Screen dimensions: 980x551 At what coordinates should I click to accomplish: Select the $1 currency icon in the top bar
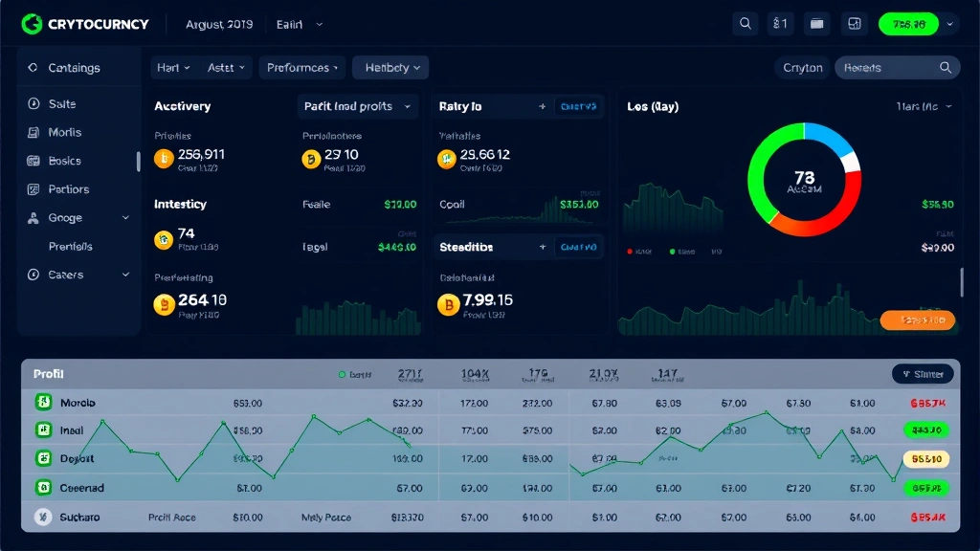(x=782, y=23)
